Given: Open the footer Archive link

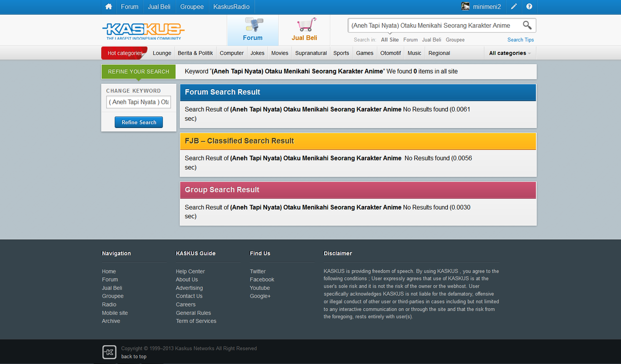Looking at the screenshot, I should [x=111, y=321].
